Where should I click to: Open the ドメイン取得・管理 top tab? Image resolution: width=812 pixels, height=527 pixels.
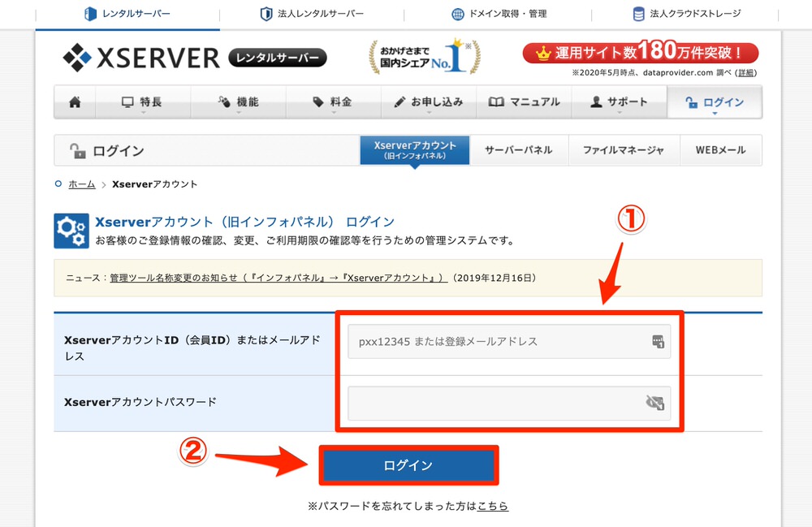point(499,14)
